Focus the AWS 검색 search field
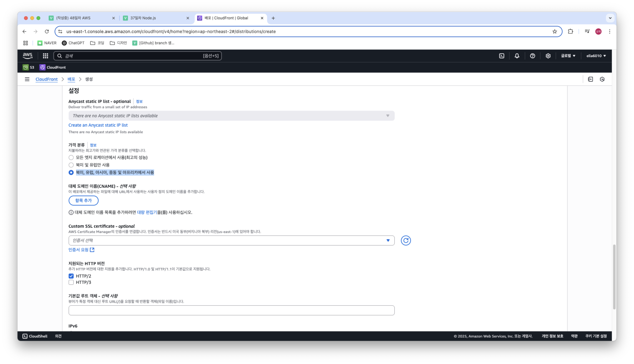 [x=137, y=56]
